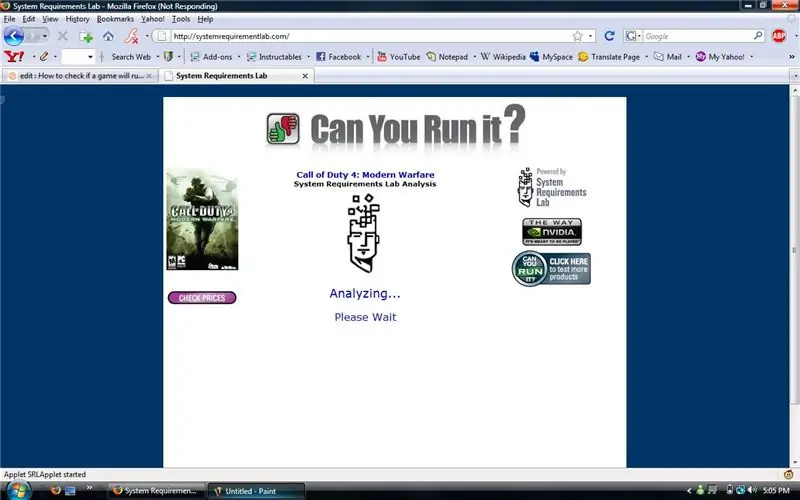Viewport: 800px width, 500px height.
Task: Click the My Yahoo! toolbar button
Action: pos(720,57)
